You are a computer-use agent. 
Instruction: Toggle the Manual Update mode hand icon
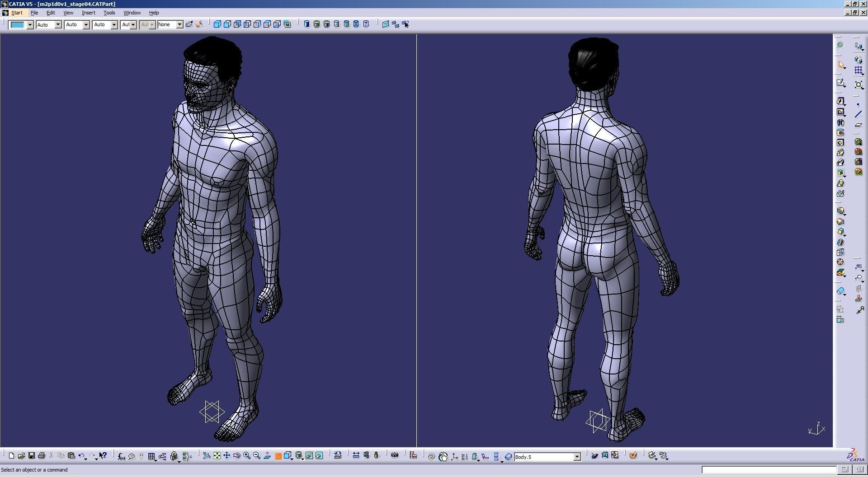coord(443,457)
